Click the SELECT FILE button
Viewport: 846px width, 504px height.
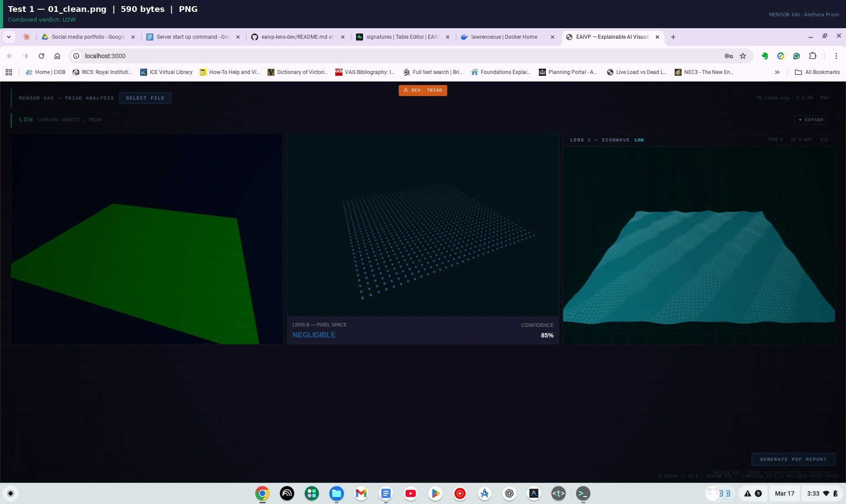coord(145,98)
